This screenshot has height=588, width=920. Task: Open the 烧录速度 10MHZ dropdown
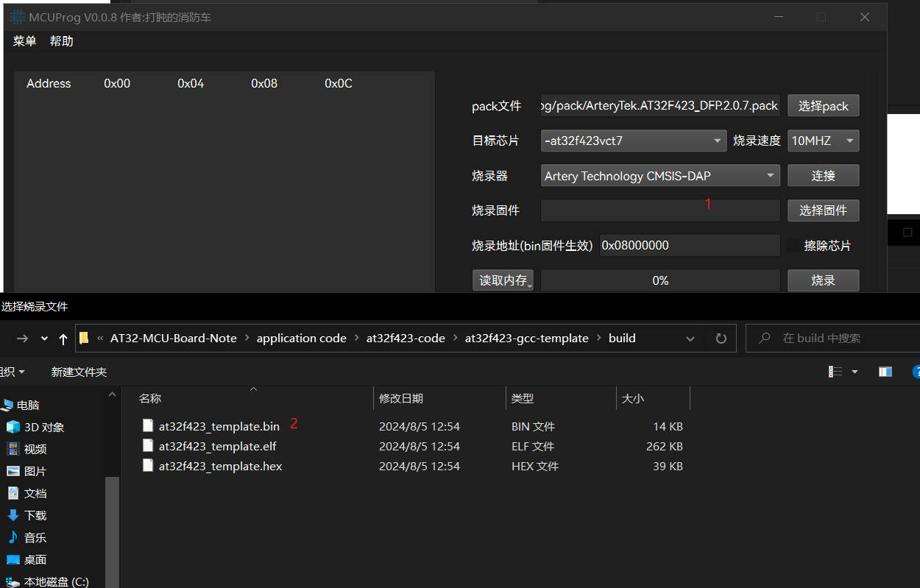tap(823, 141)
